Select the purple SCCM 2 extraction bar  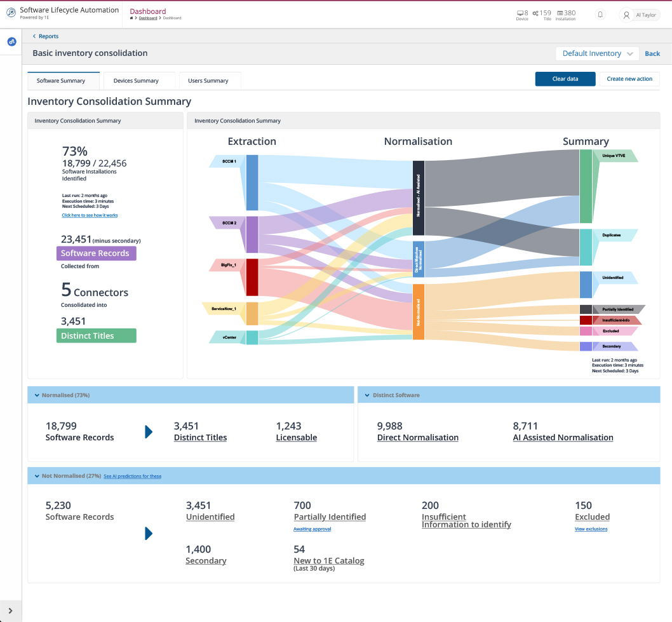click(x=252, y=234)
